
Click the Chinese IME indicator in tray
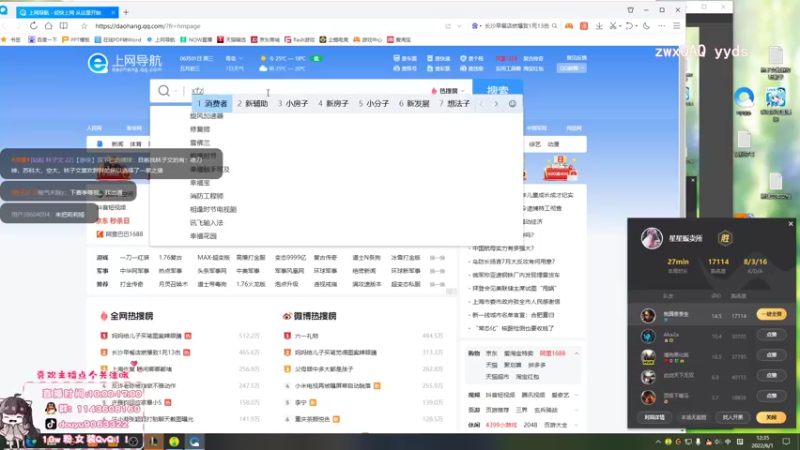click(728, 442)
